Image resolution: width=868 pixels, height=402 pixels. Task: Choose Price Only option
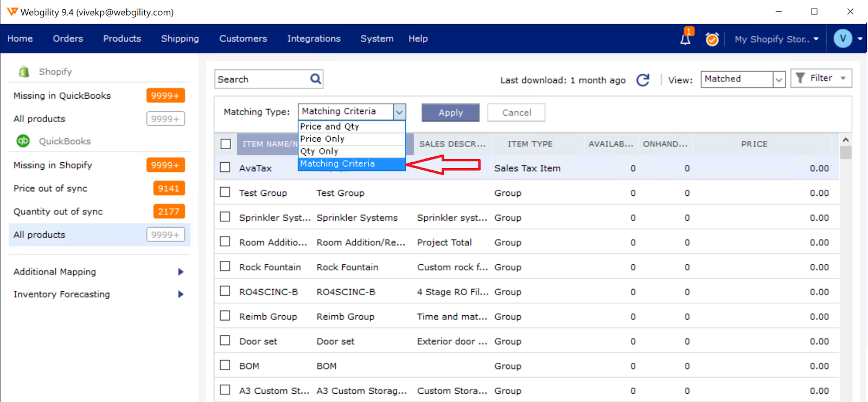tap(352, 139)
